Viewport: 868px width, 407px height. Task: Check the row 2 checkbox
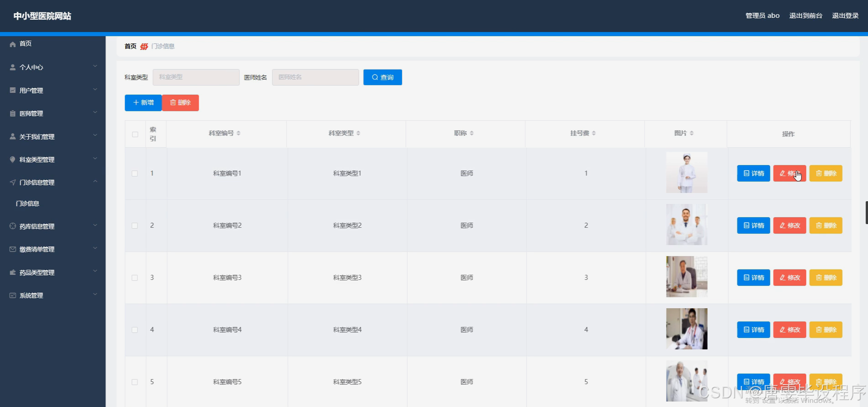135,225
